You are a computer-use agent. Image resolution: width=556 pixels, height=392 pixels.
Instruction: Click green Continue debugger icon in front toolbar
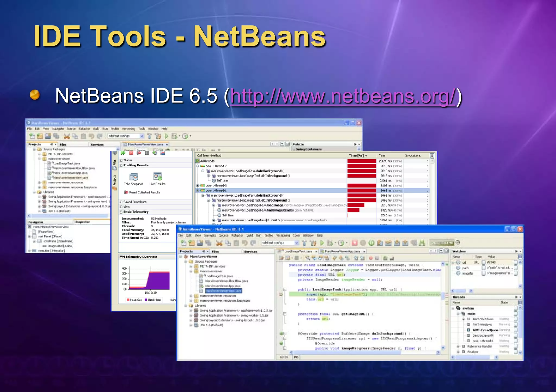point(371,243)
